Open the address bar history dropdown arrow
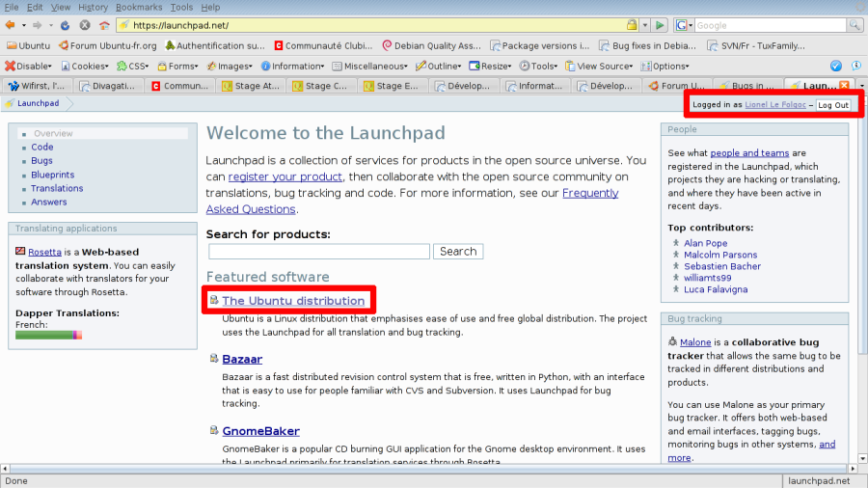868x488 pixels. (x=645, y=25)
